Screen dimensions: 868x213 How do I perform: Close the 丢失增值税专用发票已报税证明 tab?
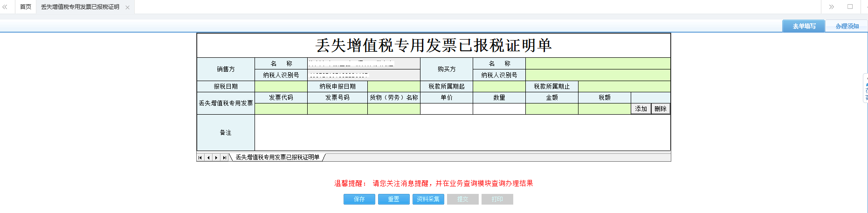coord(127,7)
